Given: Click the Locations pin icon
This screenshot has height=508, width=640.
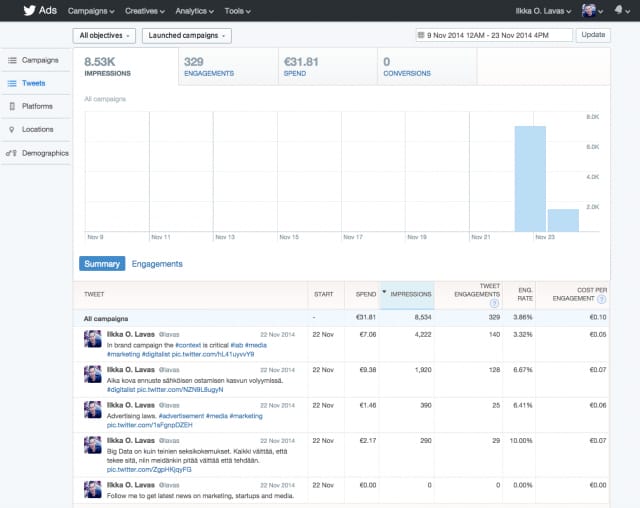Looking at the screenshot, I should point(12,130).
